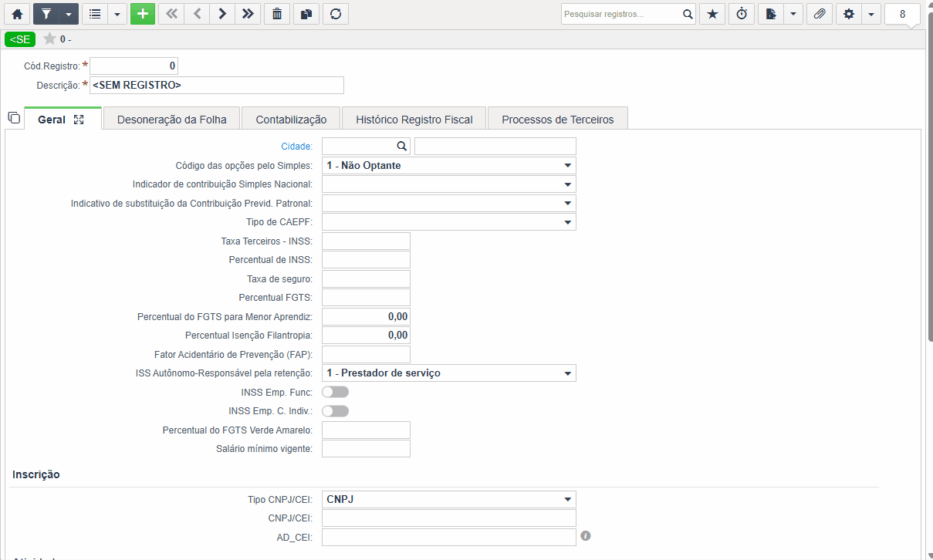Click the Cód.Registro field
Viewport: 933px width, 560px height.
[134, 66]
